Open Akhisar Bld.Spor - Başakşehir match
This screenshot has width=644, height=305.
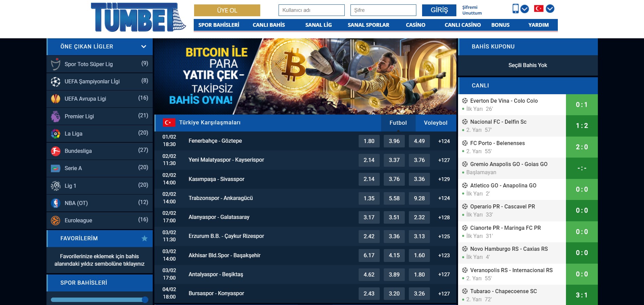click(x=225, y=255)
